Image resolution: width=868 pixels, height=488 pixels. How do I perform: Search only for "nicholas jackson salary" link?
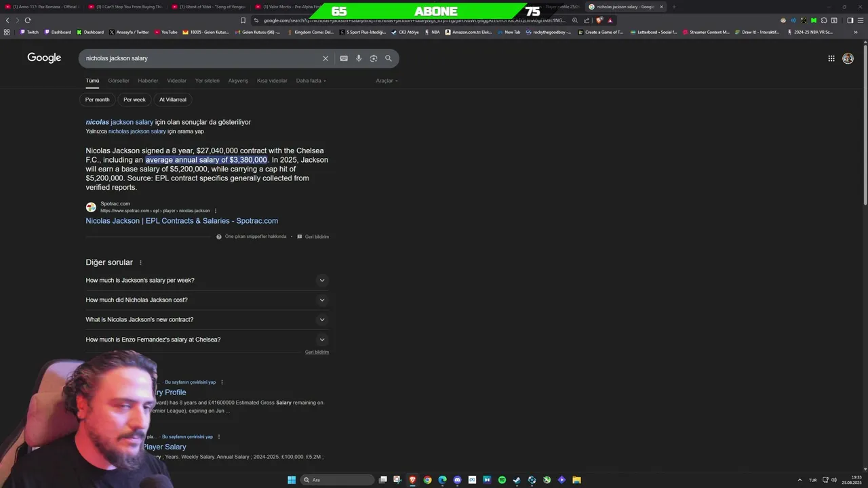pos(137,131)
